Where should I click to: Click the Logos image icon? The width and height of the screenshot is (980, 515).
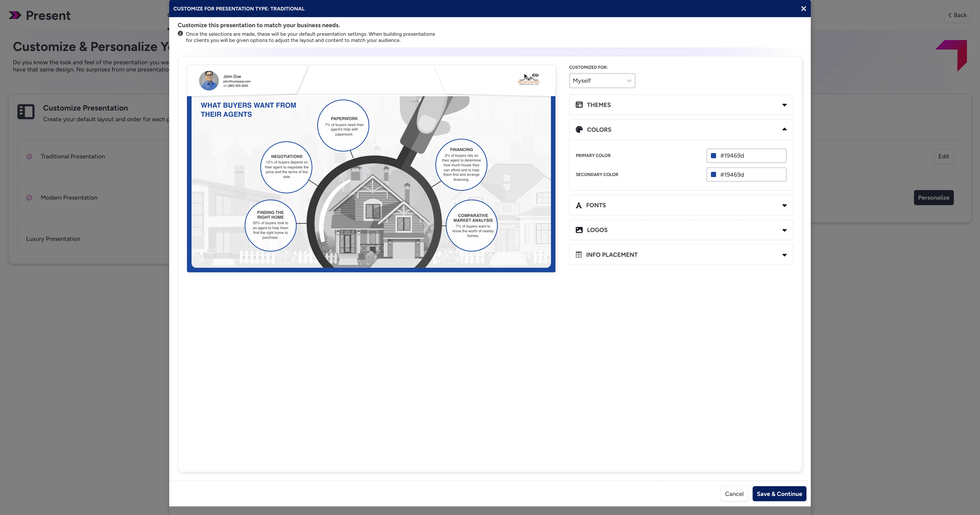[x=579, y=230]
